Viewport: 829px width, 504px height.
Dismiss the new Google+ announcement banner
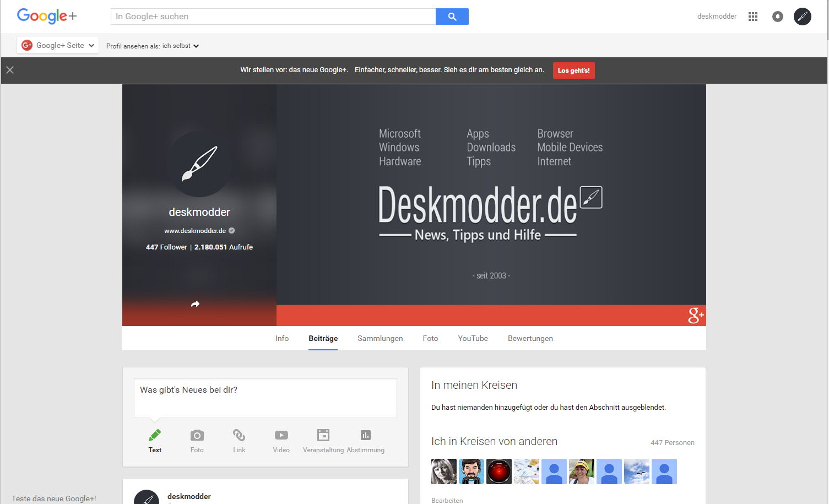pyautogui.click(x=10, y=70)
